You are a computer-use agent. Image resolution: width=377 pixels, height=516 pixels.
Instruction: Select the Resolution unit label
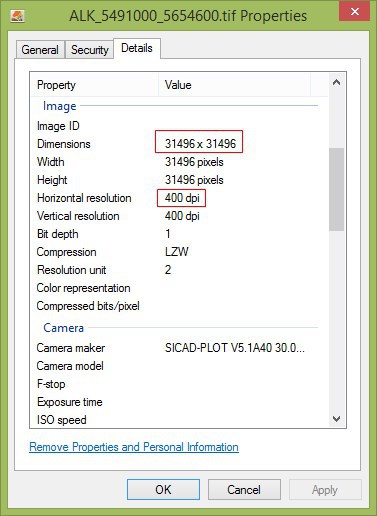tap(71, 270)
